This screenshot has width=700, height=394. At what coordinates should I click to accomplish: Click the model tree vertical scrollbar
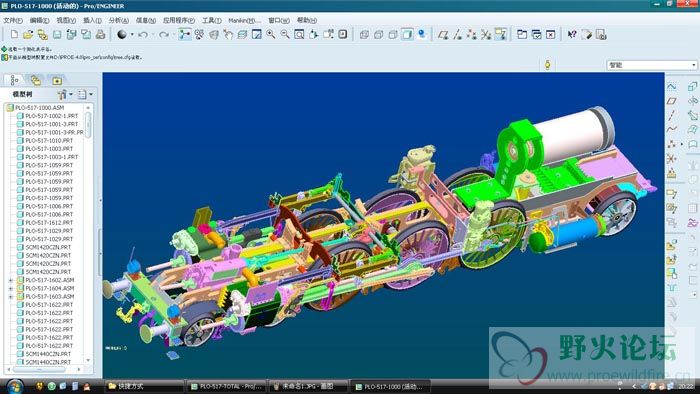tap(88, 234)
